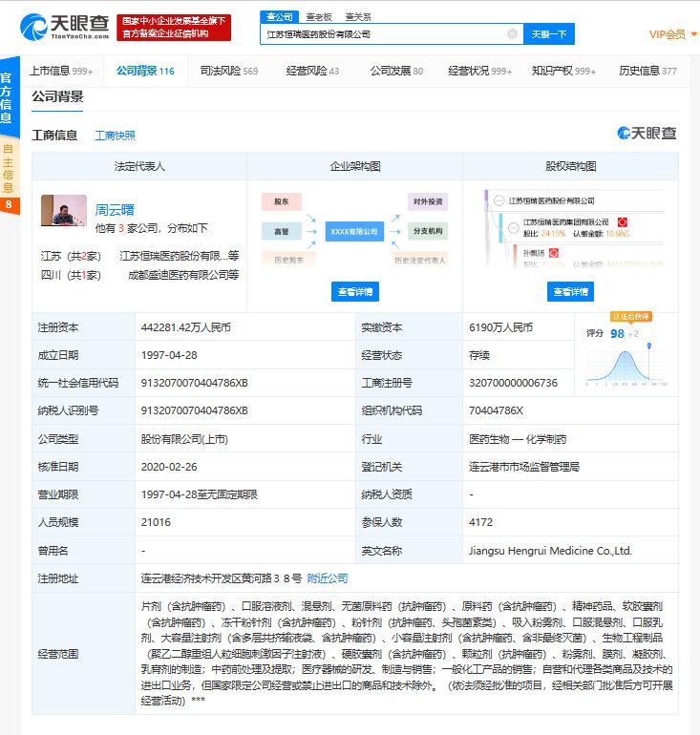
Task: Open the VIP会员 dropdown menu
Action: pos(672,34)
